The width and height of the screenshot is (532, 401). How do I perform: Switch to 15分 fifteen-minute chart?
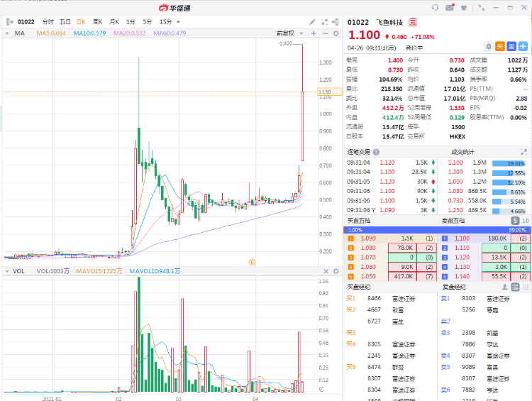click(x=165, y=22)
